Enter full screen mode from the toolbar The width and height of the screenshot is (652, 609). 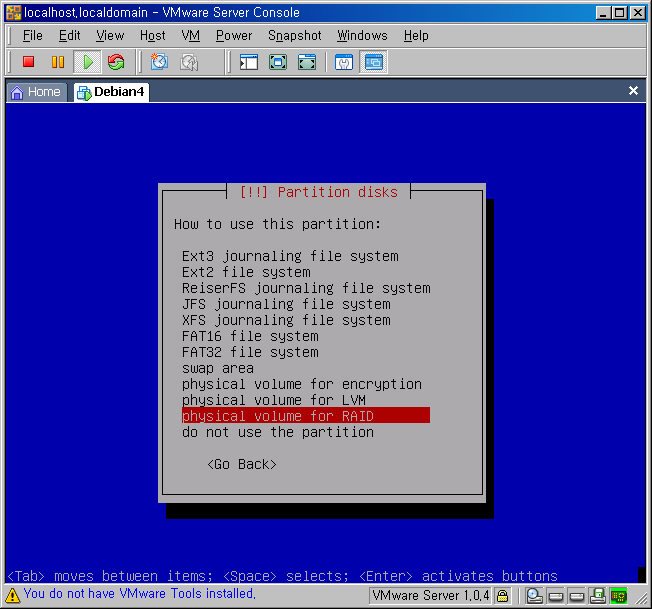[x=278, y=62]
